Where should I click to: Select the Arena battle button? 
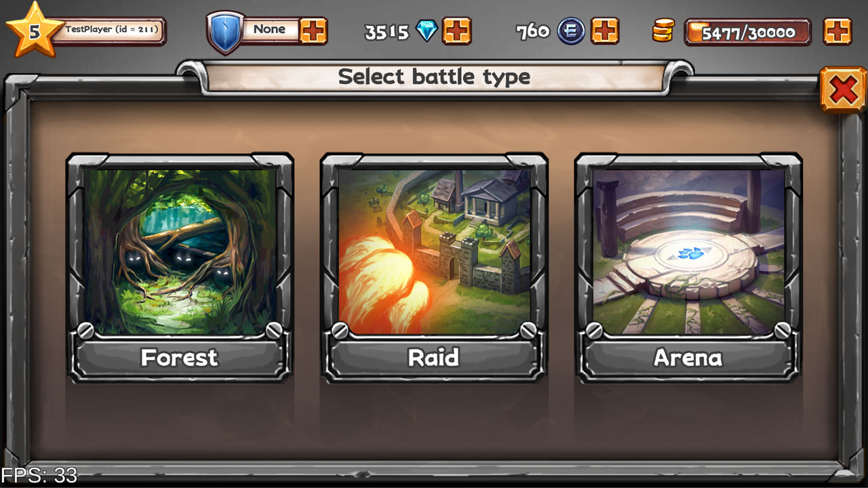[x=688, y=358]
